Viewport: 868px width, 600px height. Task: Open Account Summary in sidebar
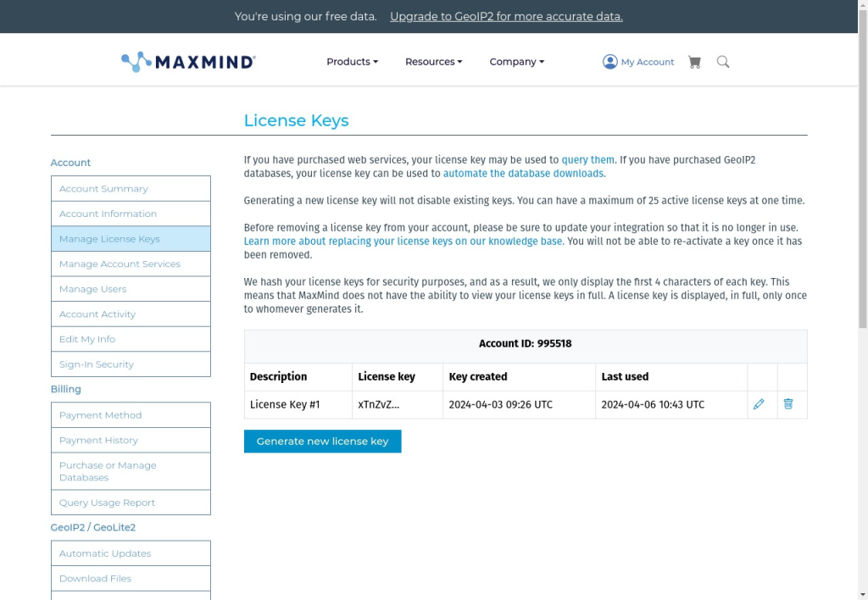[x=131, y=189]
